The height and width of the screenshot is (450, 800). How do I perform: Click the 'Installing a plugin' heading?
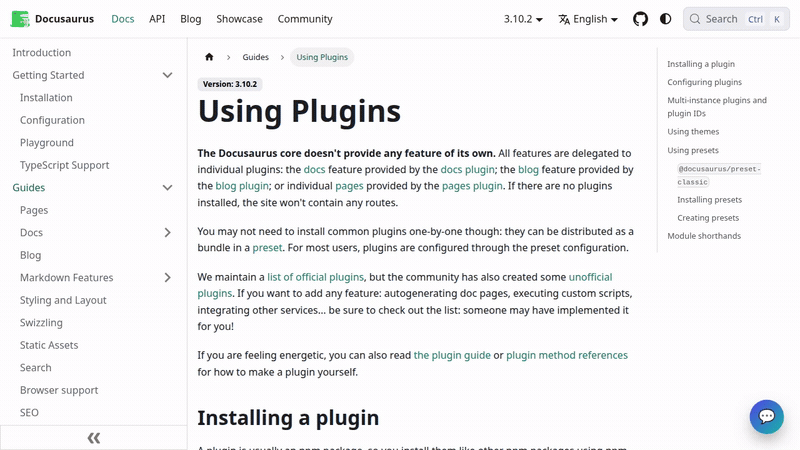pos(288,418)
